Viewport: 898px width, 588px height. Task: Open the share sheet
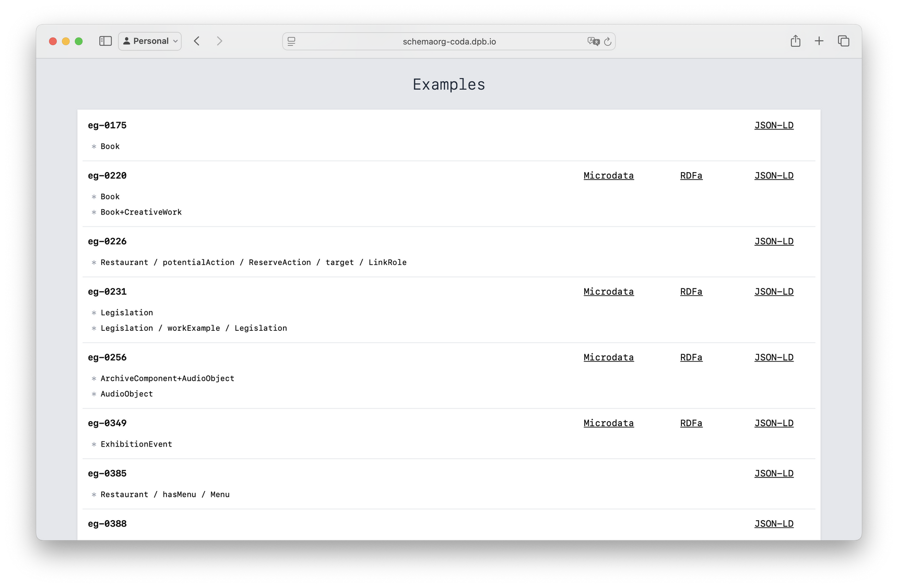(796, 41)
